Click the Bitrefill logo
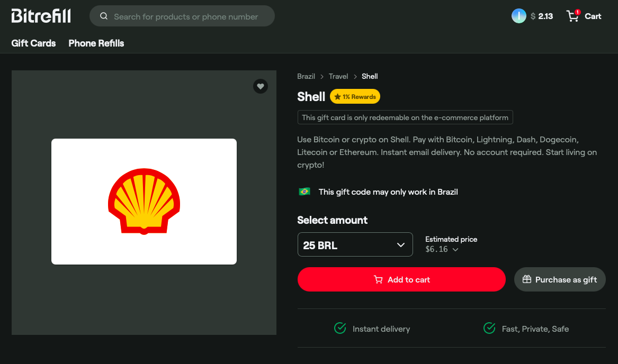618x364 pixels. [41, 16]
